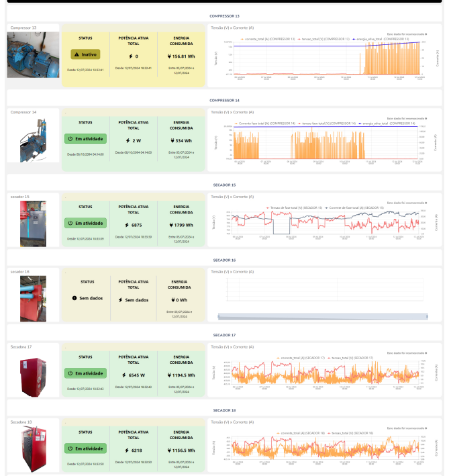Click the plug icon next to 1799 Wh
This screenshot has height=476, width=451.
pyautogui.click(x=171, y=225)
